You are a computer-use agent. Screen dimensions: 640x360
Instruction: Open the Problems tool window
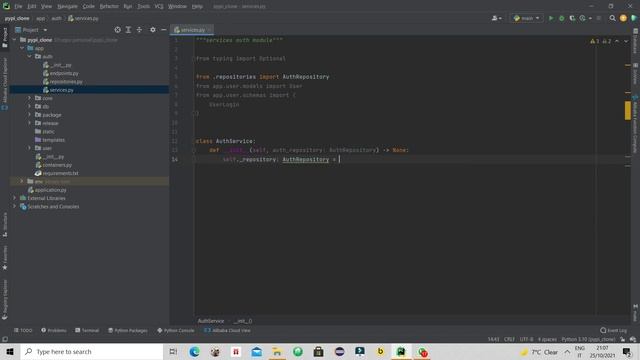click(54, 330)
